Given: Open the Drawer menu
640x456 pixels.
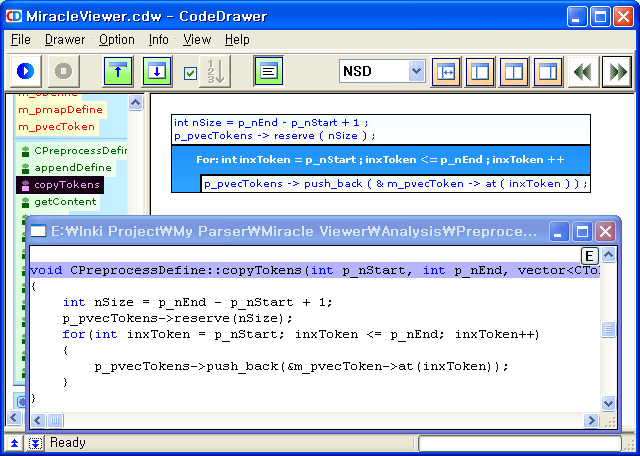Looking at the screenshot, I should pos(65,40).
